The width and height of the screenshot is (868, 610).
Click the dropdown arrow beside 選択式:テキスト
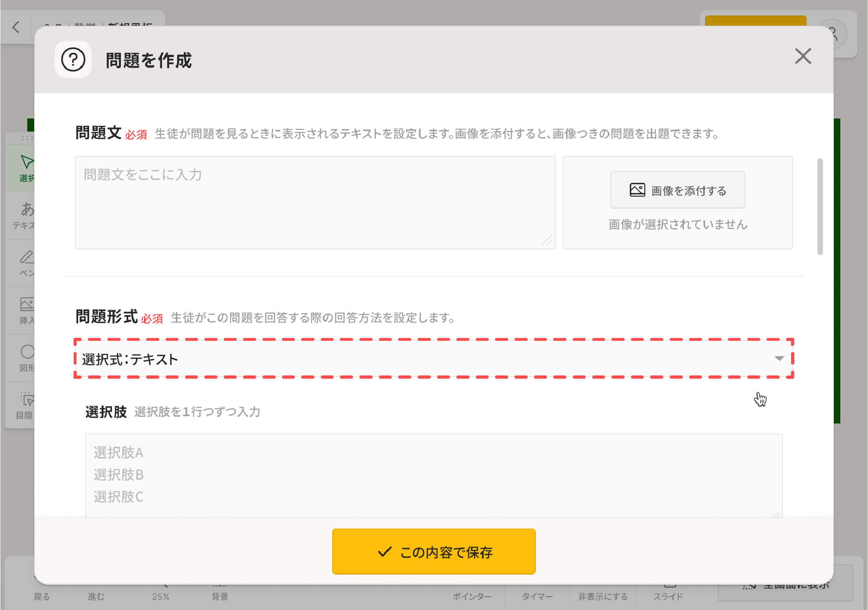click(778, 359)
